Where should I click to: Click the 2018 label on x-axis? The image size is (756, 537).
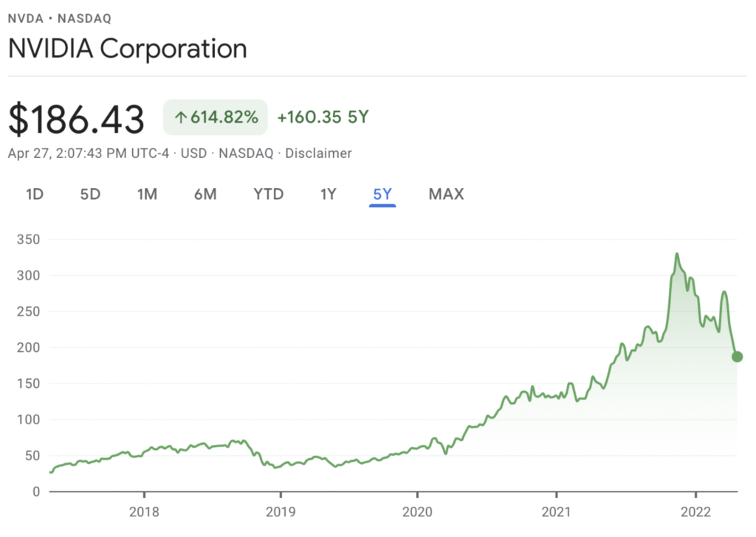(144, 513)
